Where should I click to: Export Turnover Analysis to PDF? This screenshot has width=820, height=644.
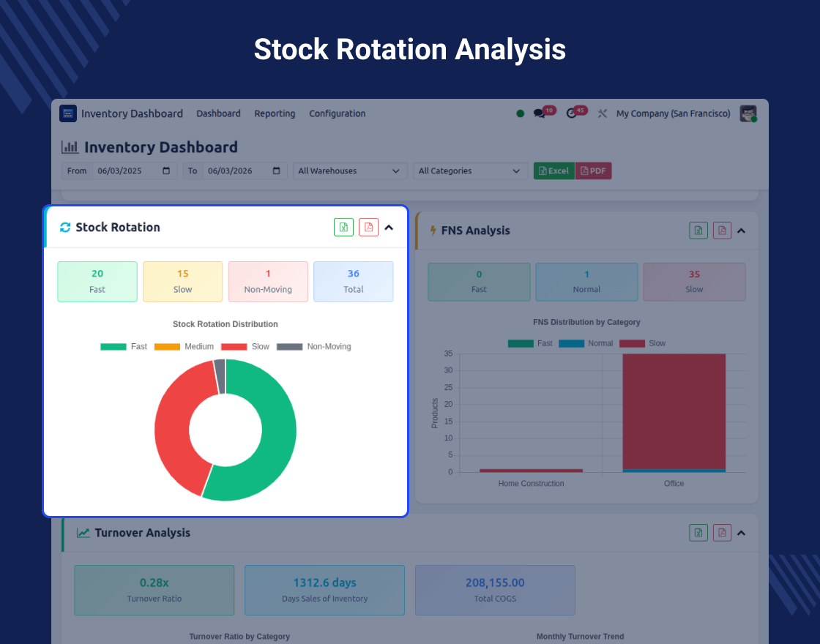tap(722, 533)
